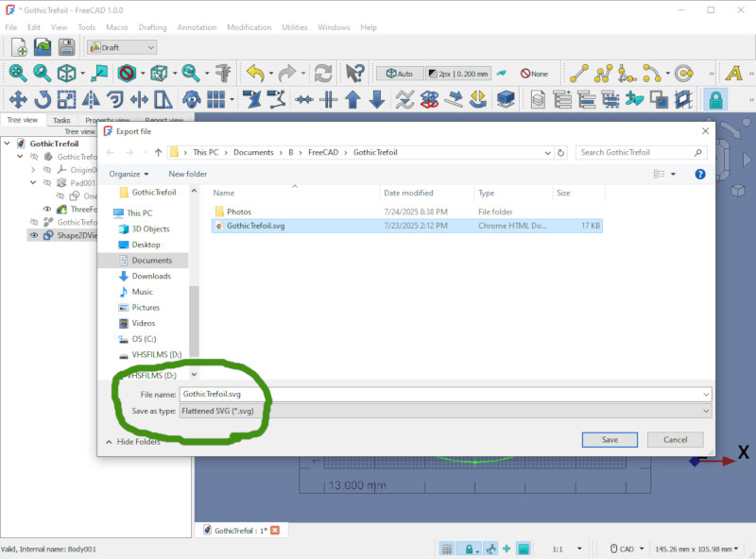Viewport: 756px width, 559px height.
Task: Toggle visibility eye of Shape2DView item
Action: (x=34, y=235)
